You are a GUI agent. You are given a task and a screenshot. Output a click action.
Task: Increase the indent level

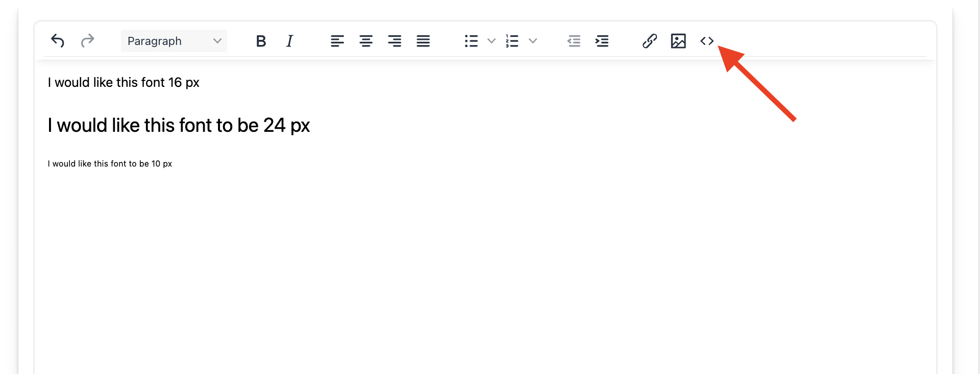602,41
